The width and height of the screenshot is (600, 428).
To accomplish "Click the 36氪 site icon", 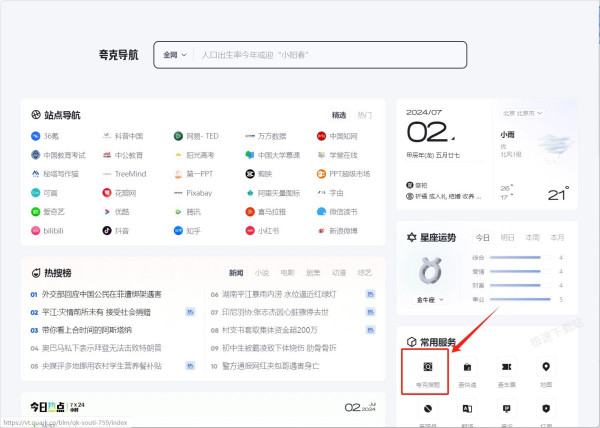I will pos(36,136).
